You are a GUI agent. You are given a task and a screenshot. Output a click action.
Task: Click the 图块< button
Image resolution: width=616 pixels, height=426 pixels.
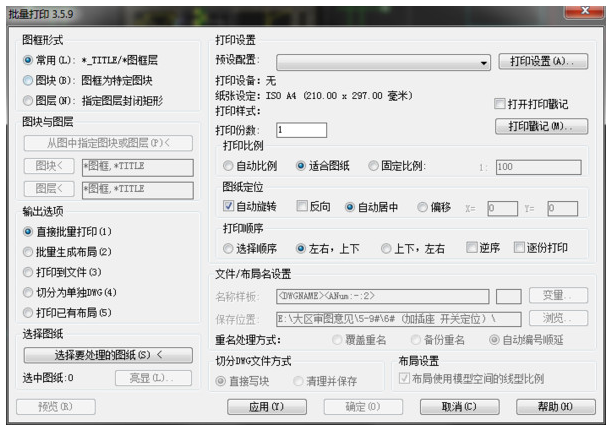[49, 166]
